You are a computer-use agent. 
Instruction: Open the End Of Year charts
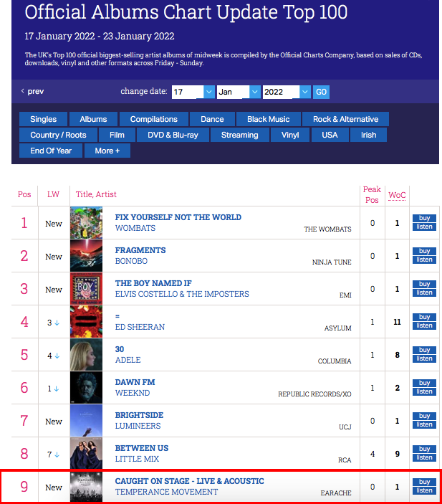51,151
